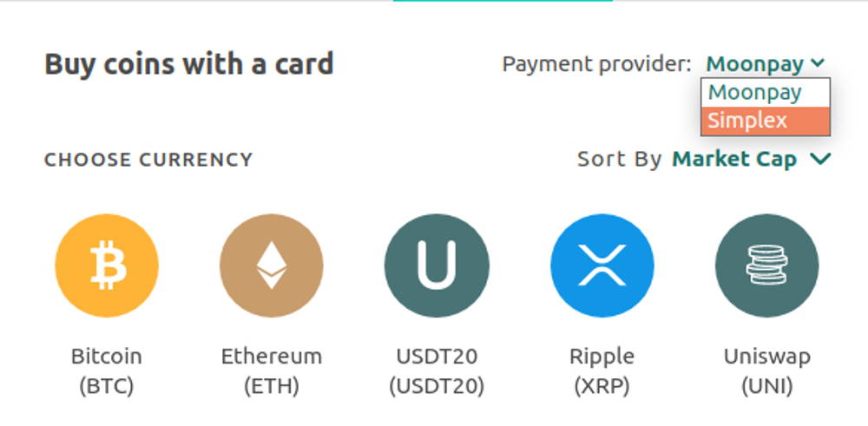Select the blue Ripple XRP icon
Viewport: 868px width, 426px height.
[602, 265]
